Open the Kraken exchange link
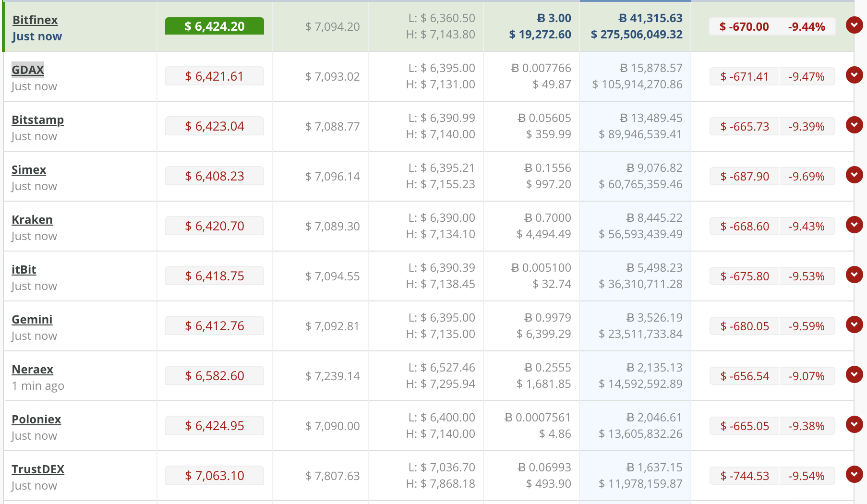The height and width of the screenshot is (504, 867). click(x=32, y=220)
